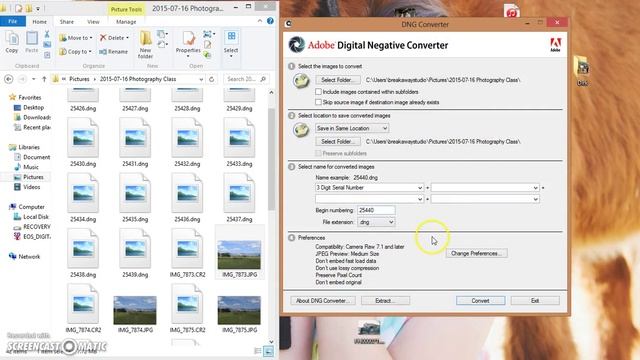Viewport: 640px width, 360px height.
Task: Click the Copy icon in Explorer ribbon
Action: [x=12, y=42]
